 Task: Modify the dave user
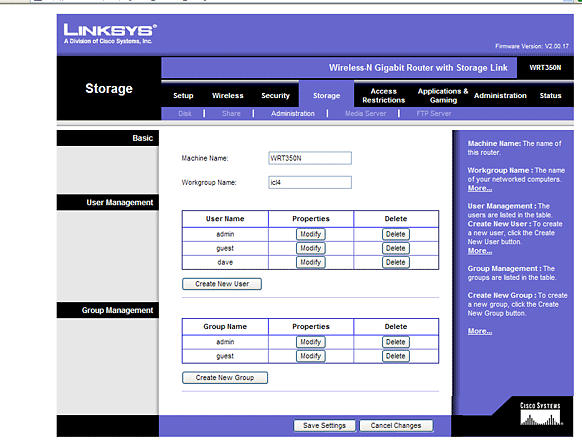click(311, 262)
